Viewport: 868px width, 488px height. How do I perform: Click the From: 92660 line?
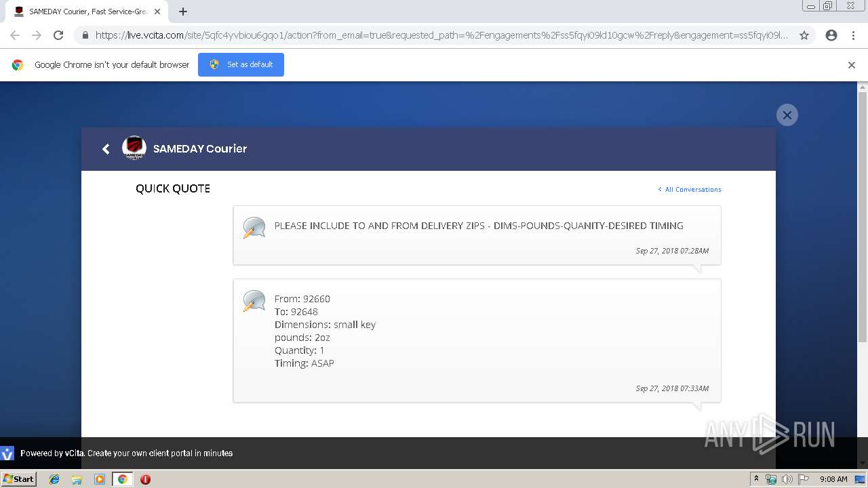(302, 299)
